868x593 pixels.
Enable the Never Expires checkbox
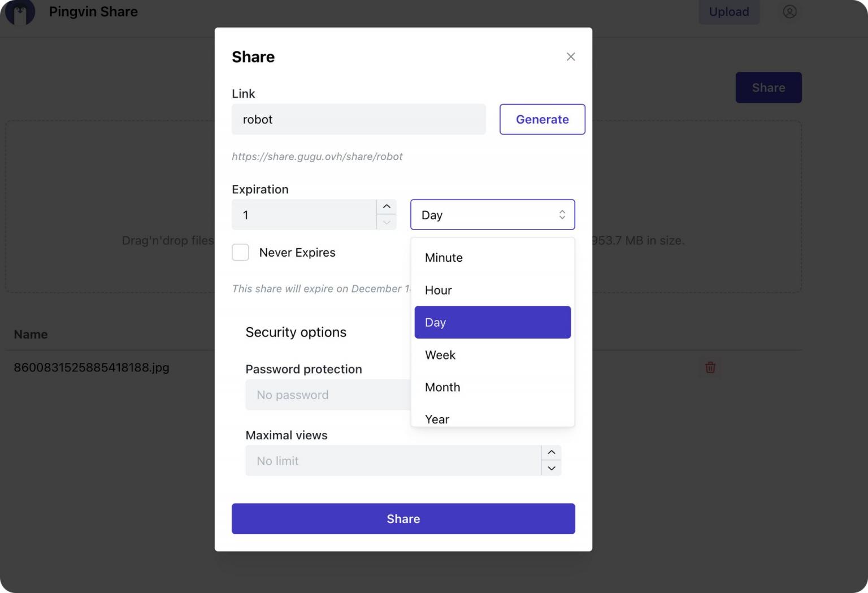pyautogui.click(x=240, y=252)
